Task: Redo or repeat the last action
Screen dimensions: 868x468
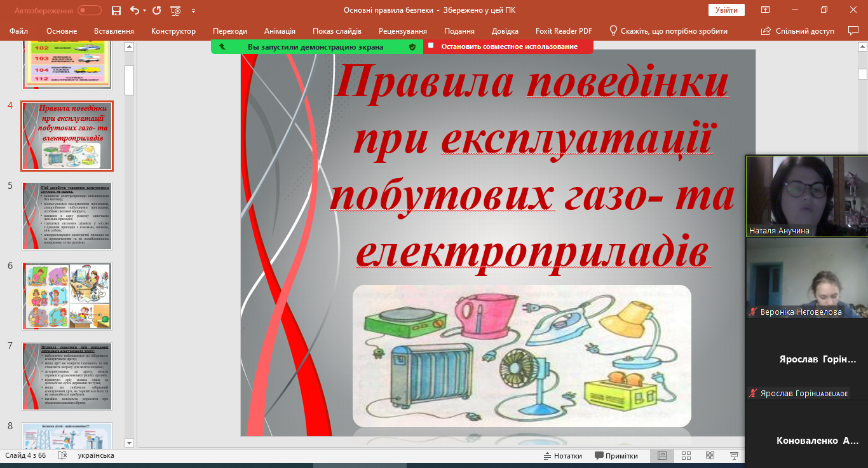Action: pyautogui.click(x=156, y=10)
